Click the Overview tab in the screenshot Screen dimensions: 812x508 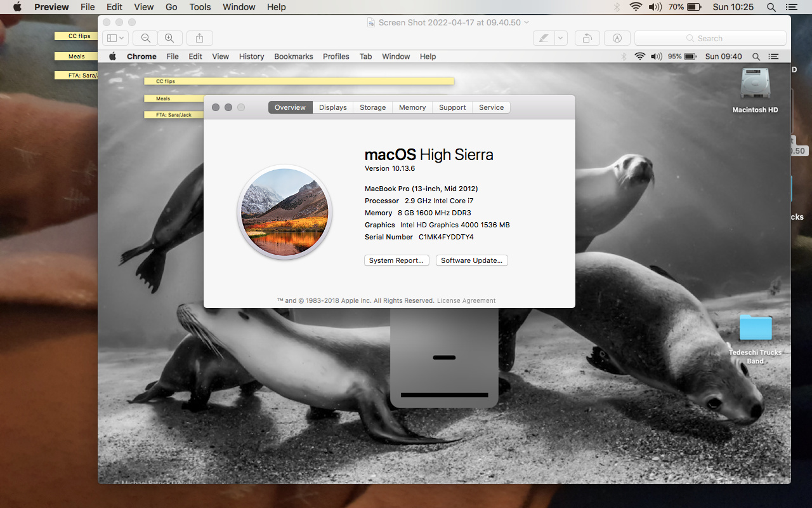291,107
